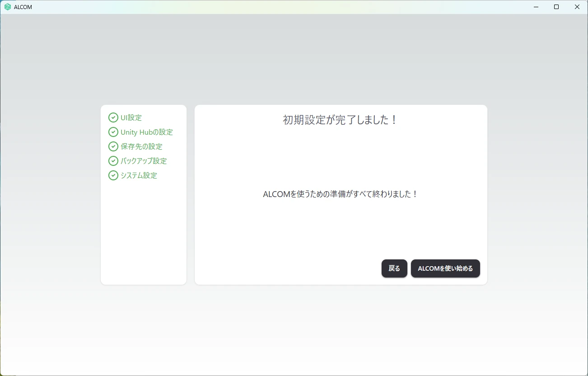Select the 保存先の設定 step label
The height and width of the screenshot is (376, 588).
tap(141, 146)
